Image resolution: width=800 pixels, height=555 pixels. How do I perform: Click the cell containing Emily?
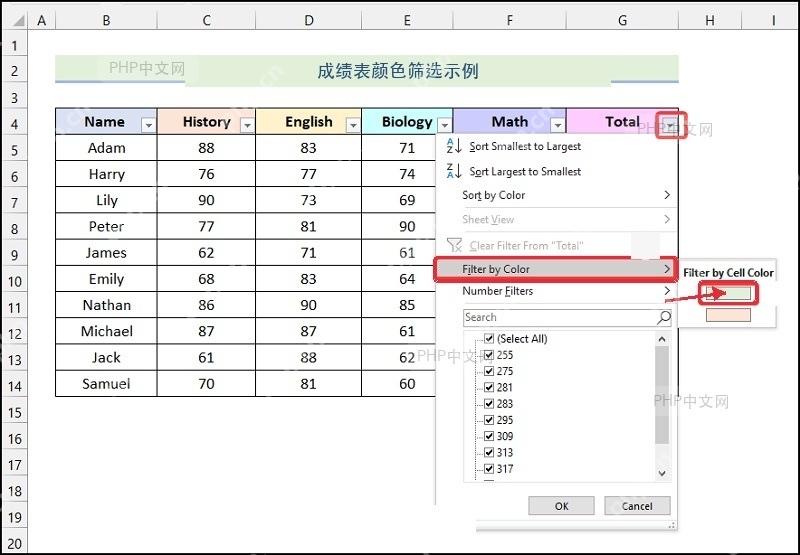[x=106, y=279]
